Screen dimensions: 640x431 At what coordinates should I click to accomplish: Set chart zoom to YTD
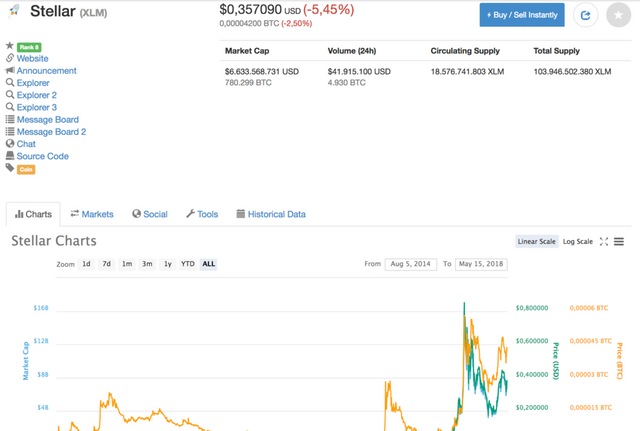click(x=188, y=264)
